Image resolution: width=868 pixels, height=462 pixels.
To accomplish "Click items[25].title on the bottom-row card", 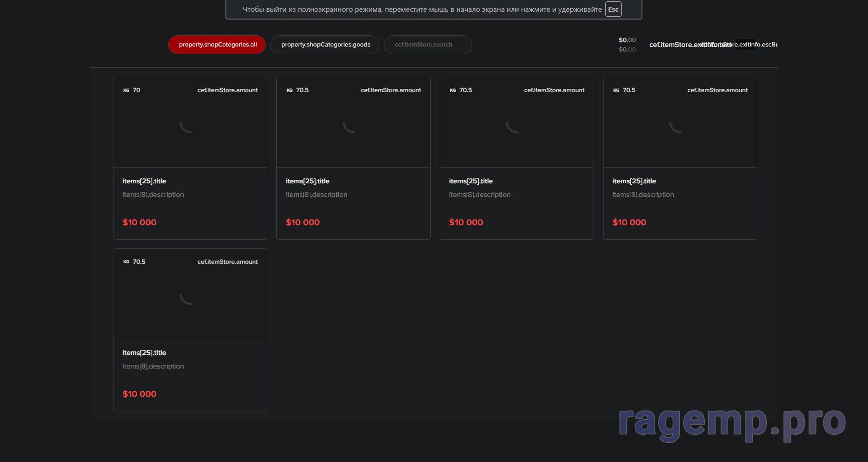I will pos(144,353).
